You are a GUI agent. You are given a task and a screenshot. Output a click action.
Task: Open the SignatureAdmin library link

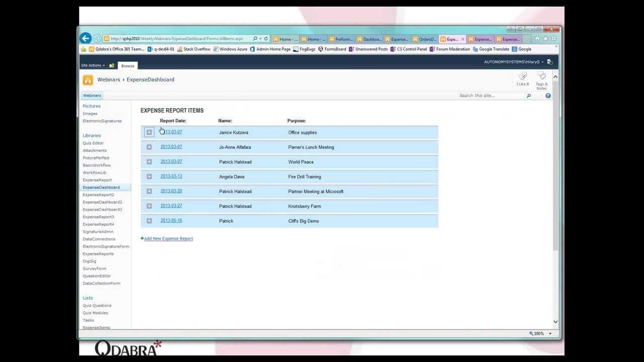98,232
